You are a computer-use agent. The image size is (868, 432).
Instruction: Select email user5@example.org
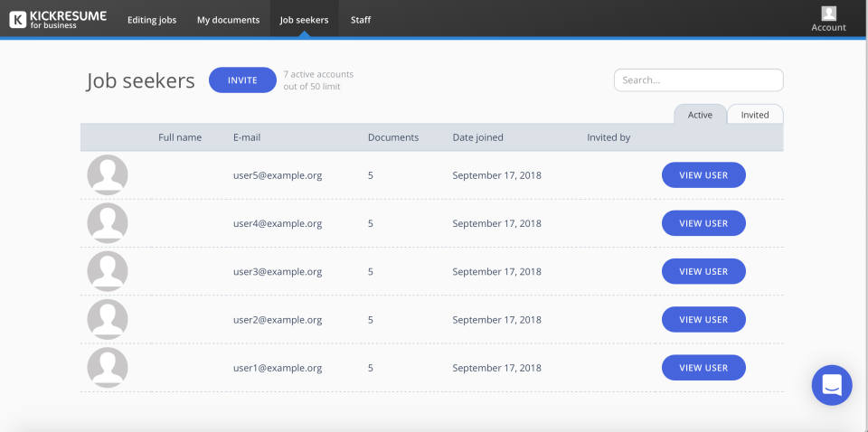[x=278, y=175]
